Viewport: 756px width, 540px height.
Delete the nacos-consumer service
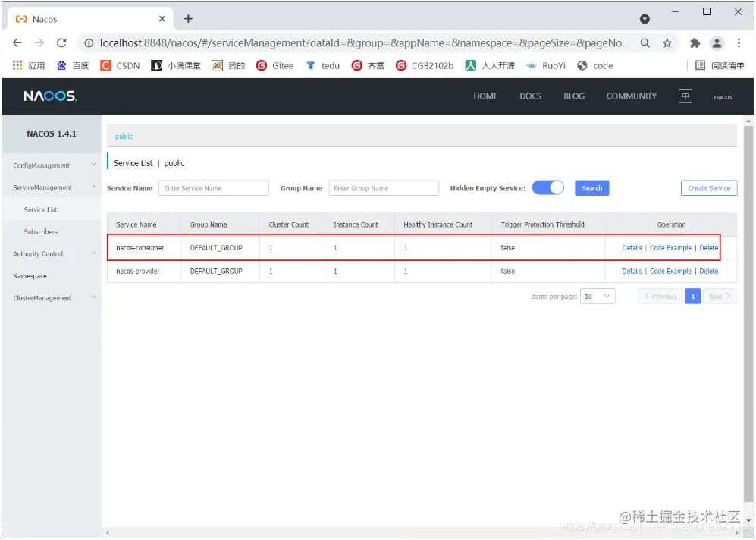coord(709,248)
